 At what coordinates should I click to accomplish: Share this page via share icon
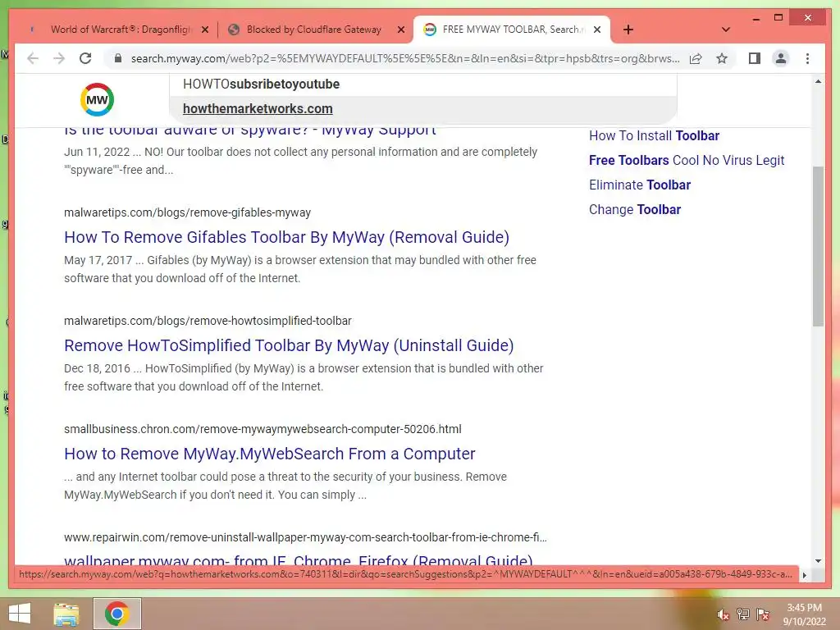pos(696,58)
